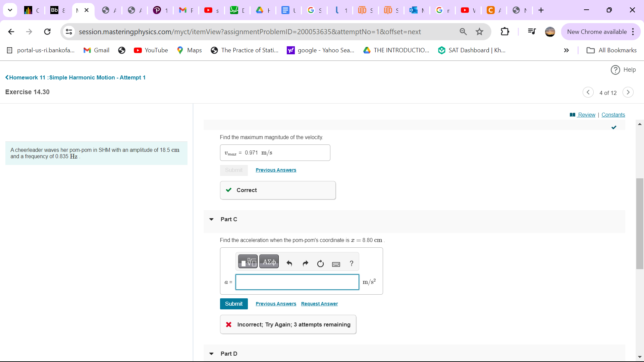Image resolution: width=644 pixels, height=362 pixels.
Task: Open the browser Extensions icon
Action: click(x=505, y=32)
